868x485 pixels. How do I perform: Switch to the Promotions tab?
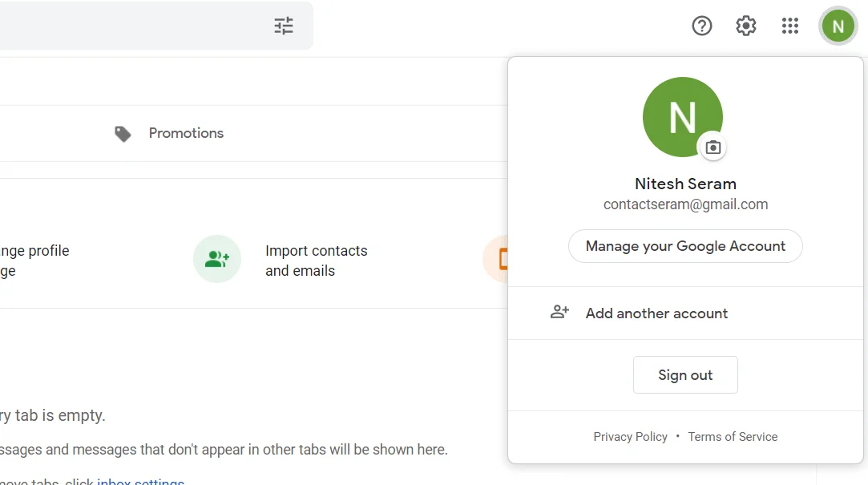point(186,133)
